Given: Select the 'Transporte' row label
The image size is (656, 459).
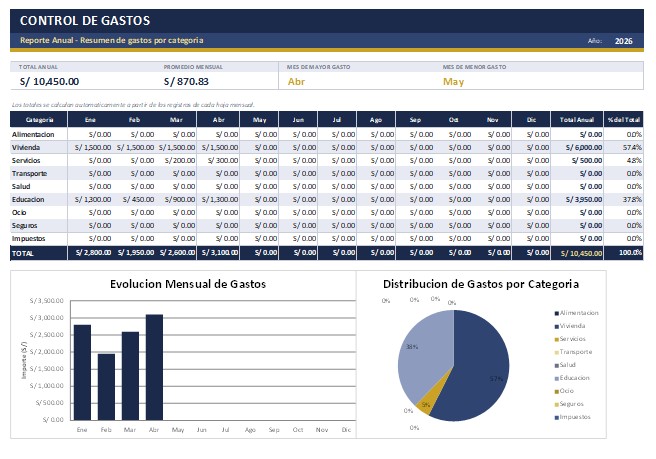Looking at the screenshot, I should [29, 173].
